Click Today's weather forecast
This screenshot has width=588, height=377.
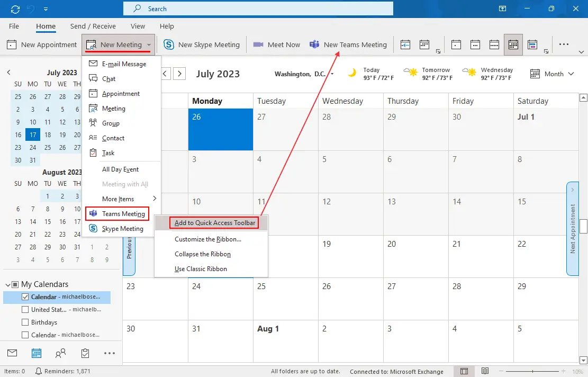371,74
